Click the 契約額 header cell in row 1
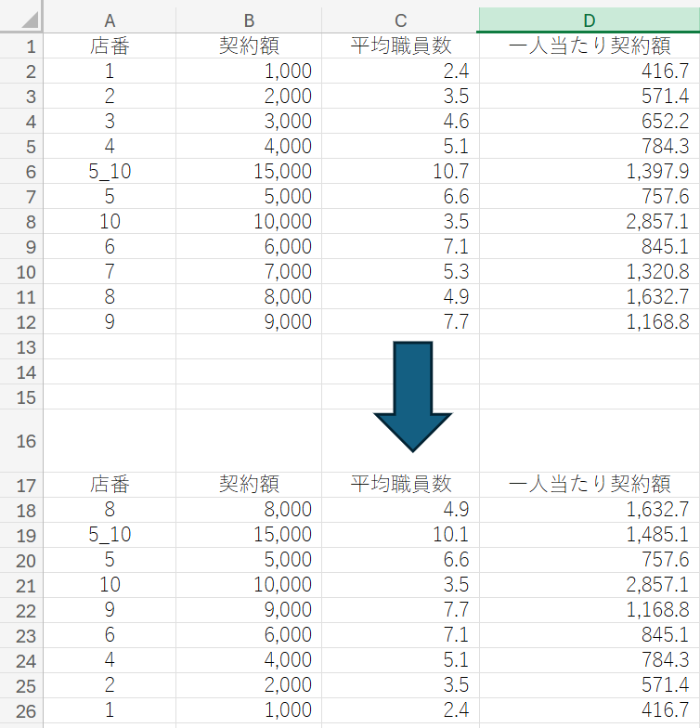Viewport: 700px width, 728px height. pyautogui.click(x=249, y=46)
